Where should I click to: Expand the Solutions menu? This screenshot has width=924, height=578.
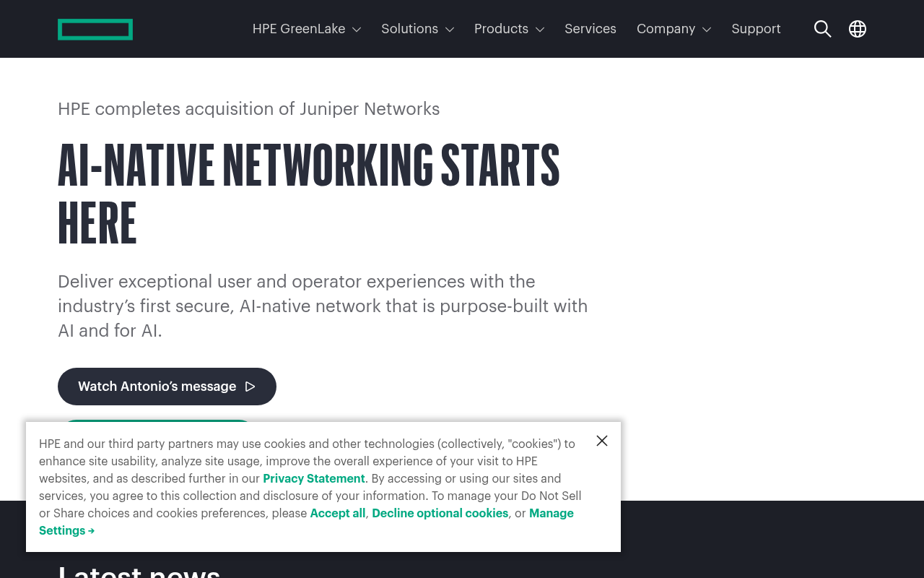pyautogui.click(x=418, y=29)
